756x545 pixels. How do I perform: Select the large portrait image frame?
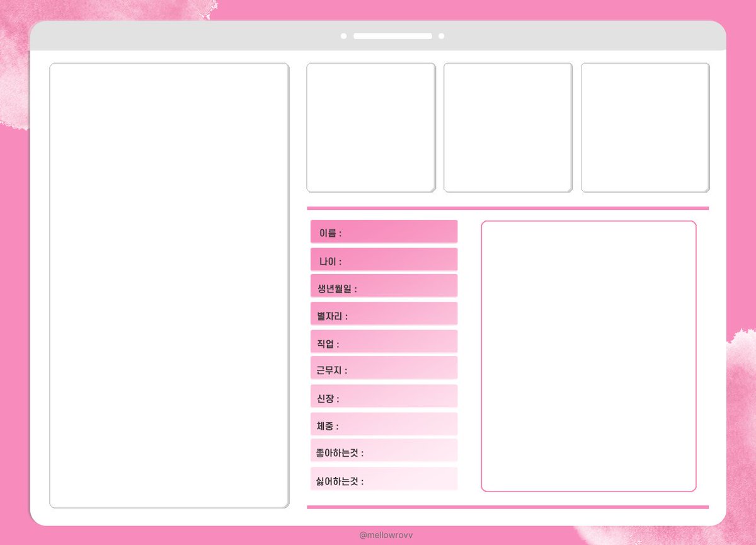tap(169, 285)
